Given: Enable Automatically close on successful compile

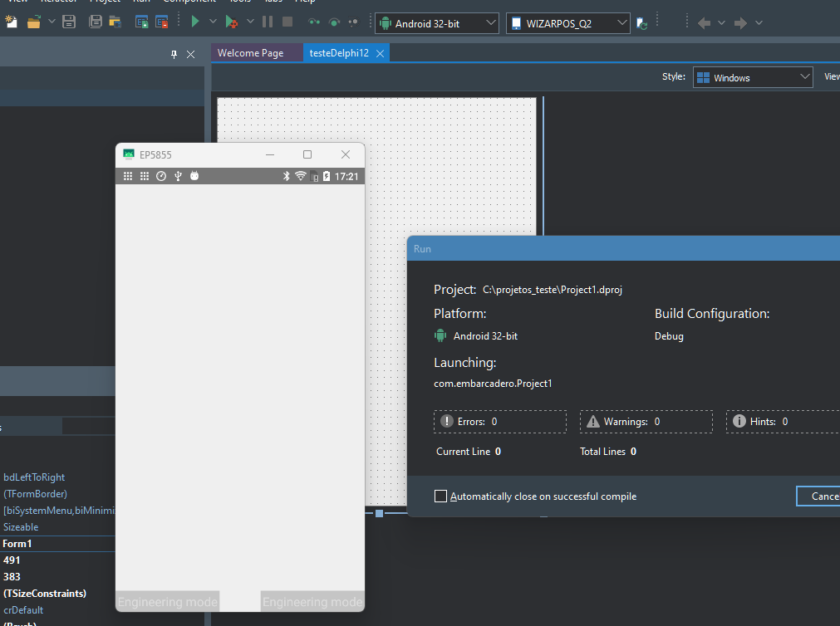Looking at the screenshot, I should coord(440,496).
